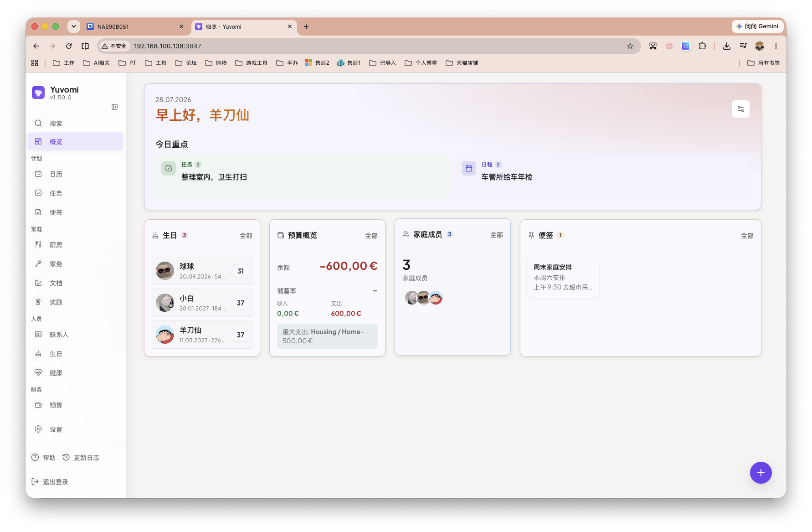The width and height of the screenshot is (812, 532).
Task: Open browser extensions puzzle icon
Action: coord(702,46)
